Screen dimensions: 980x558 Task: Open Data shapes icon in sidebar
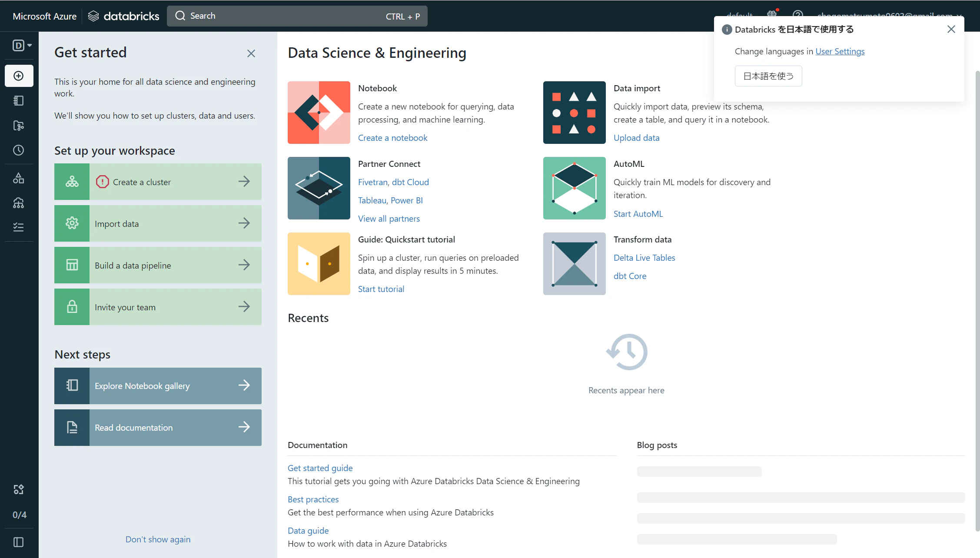click(x=19, y=178)
